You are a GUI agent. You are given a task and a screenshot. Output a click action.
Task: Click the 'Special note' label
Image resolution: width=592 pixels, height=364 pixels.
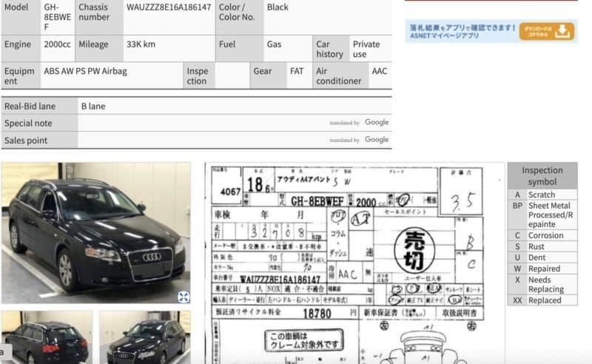pos(28,123)
